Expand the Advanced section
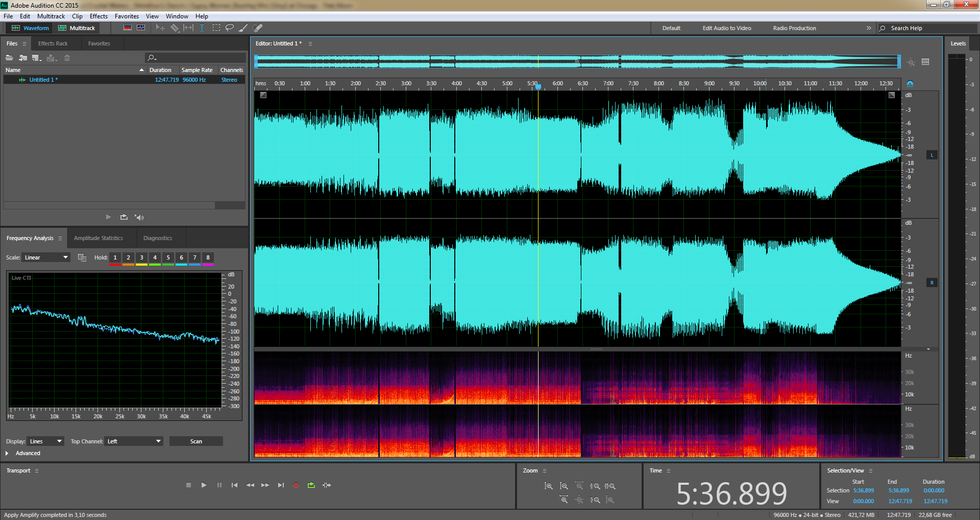This screenshot has width=980, height=520. click(x=7, y=453)
